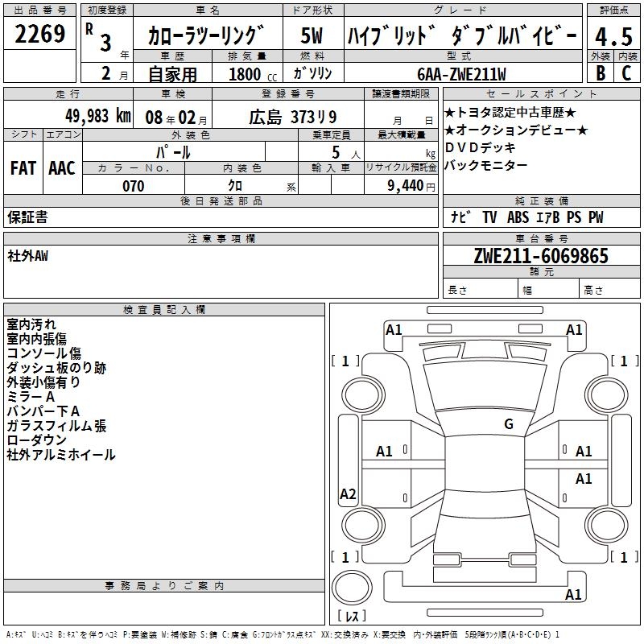
Task: Click sales point DVDデッキ
Action: 480,147
